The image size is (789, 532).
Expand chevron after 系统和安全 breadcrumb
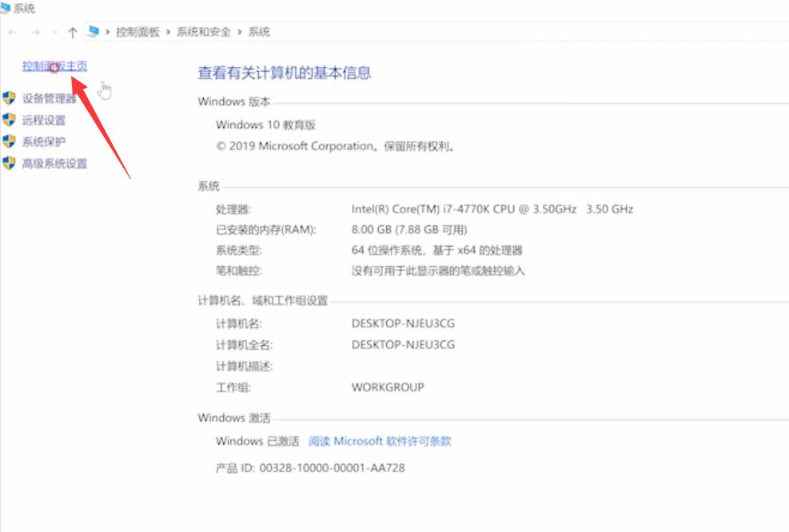tap(240, 32)
